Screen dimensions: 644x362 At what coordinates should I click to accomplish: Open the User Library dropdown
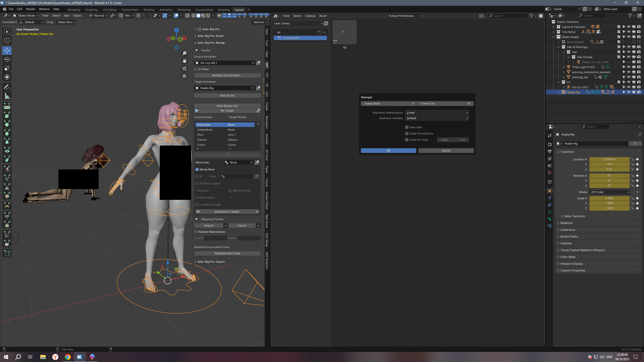click(x=298, y=23)
